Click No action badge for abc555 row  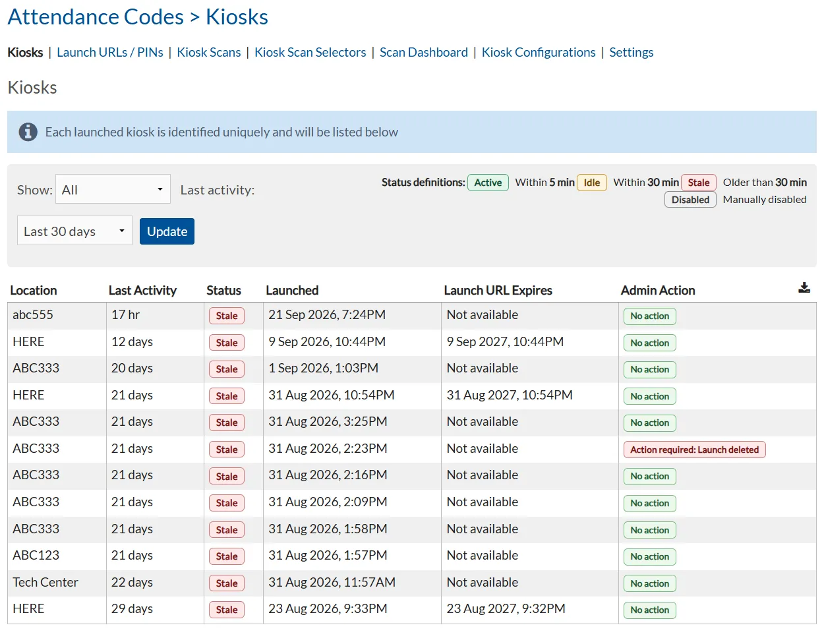tap(649, 316)
